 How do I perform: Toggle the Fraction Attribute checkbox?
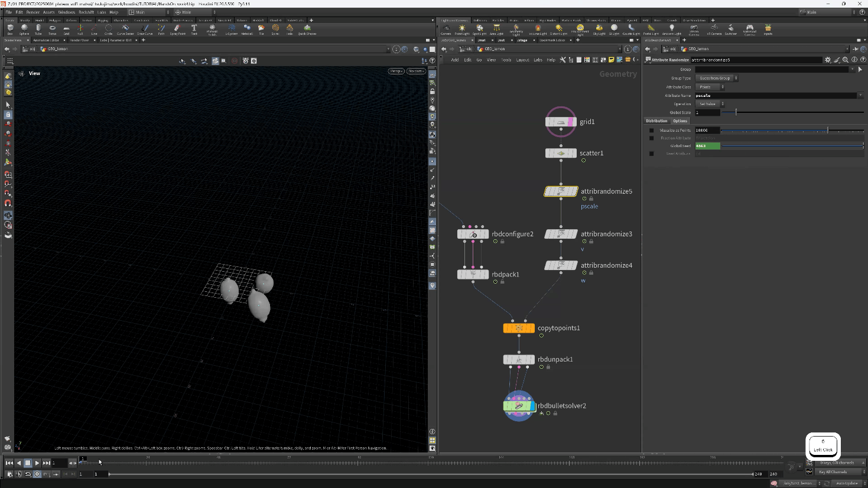[652, 138]
